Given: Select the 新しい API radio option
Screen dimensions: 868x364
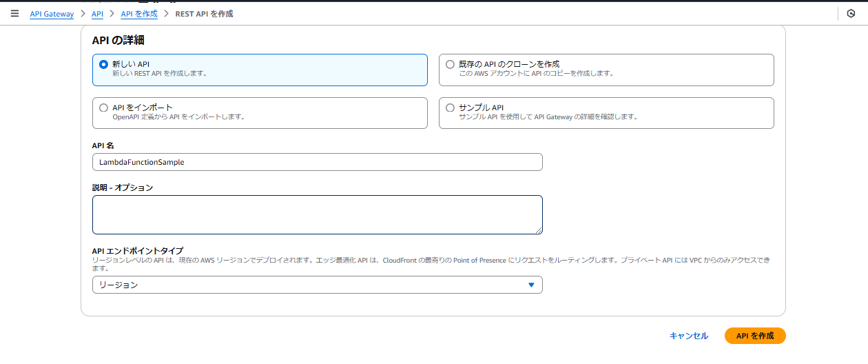Looking at the screenshot, I should tap(103, 64).
